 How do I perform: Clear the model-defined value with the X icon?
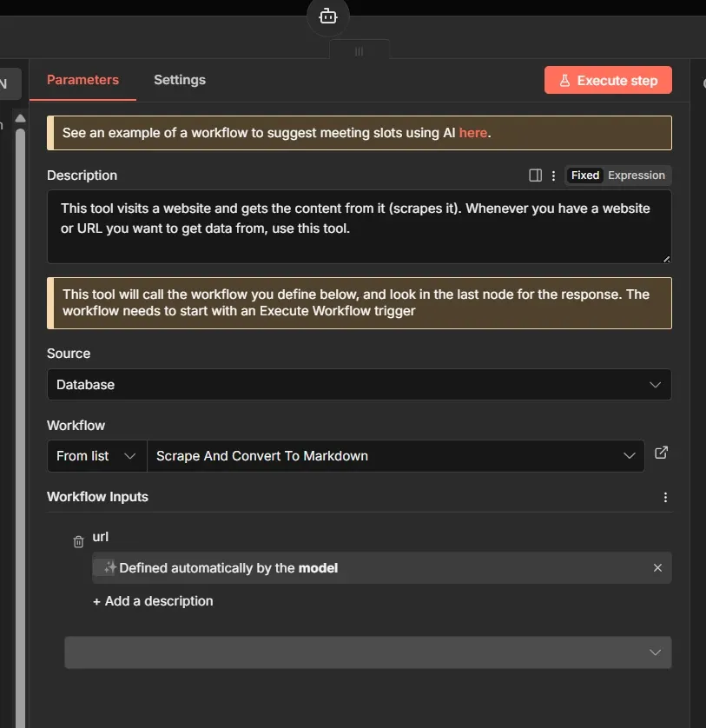[x=657, y=567]
